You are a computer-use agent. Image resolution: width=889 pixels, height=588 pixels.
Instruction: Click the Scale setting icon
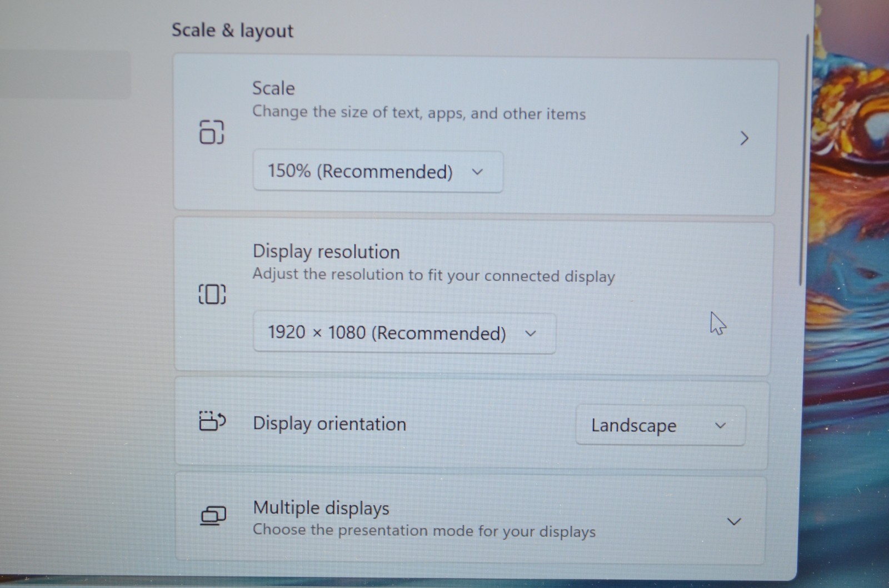(211, 132)
